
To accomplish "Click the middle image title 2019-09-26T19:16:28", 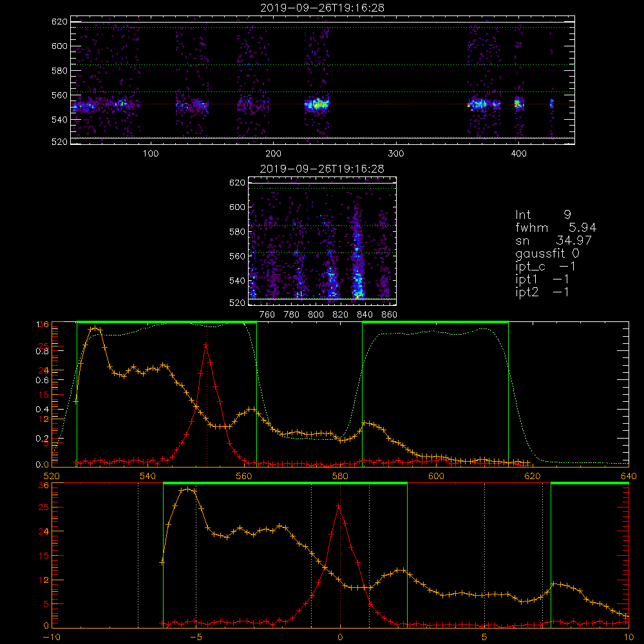I will (x=322, y=168).
